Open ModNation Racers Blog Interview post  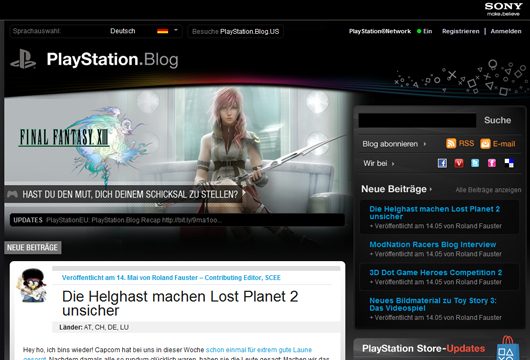432,244
